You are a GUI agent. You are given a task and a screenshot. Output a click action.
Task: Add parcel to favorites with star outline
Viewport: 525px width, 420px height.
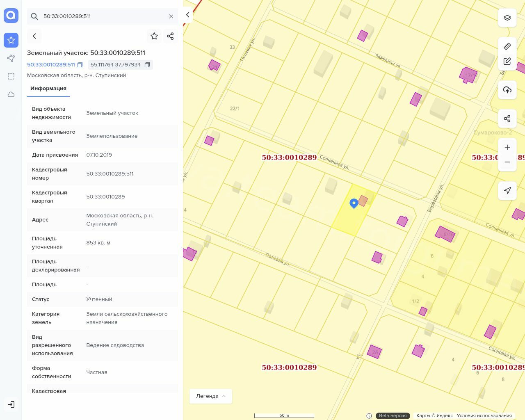coord(154,36)
